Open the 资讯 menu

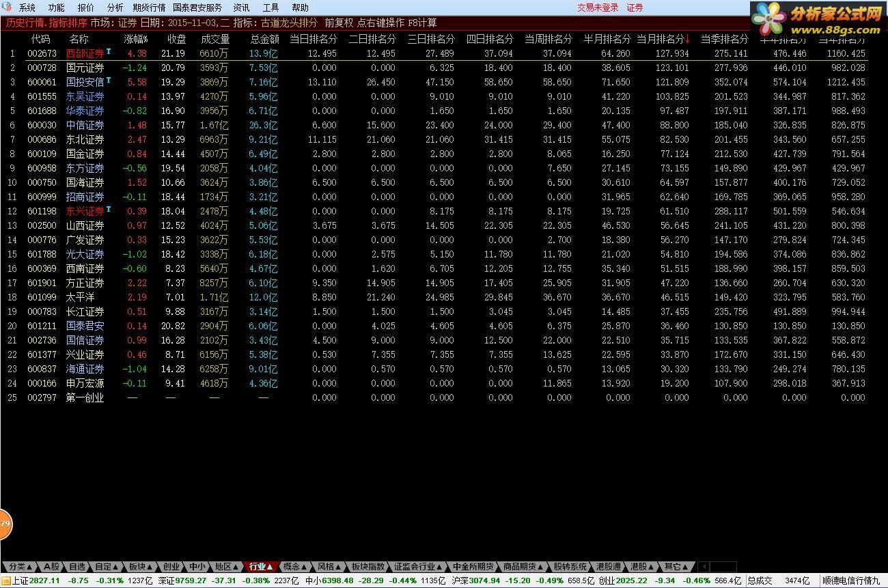tap(241, 8)
